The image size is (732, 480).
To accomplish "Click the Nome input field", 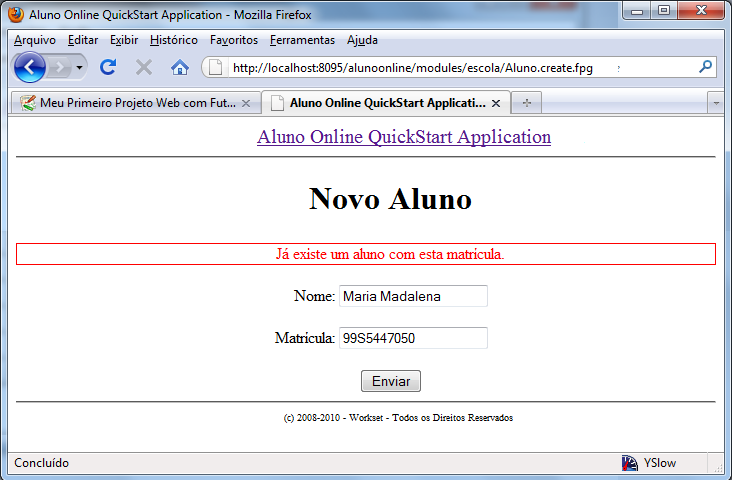I will tap(413, 296).
